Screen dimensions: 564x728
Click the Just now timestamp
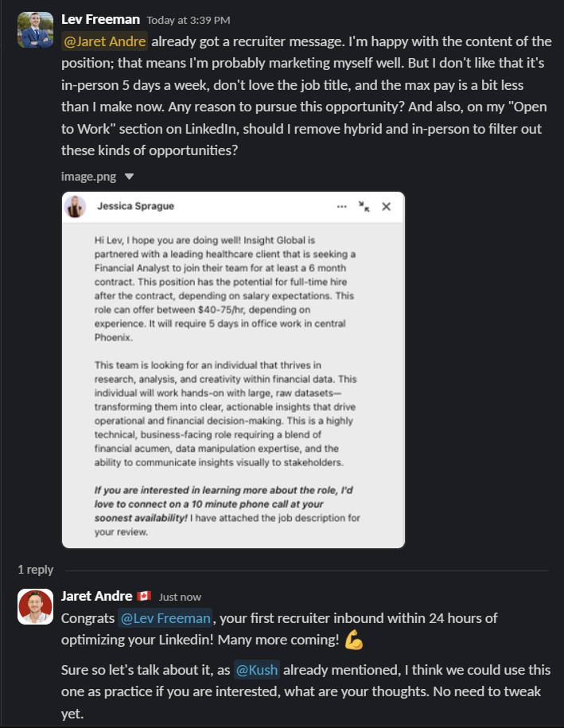point(180,597)
